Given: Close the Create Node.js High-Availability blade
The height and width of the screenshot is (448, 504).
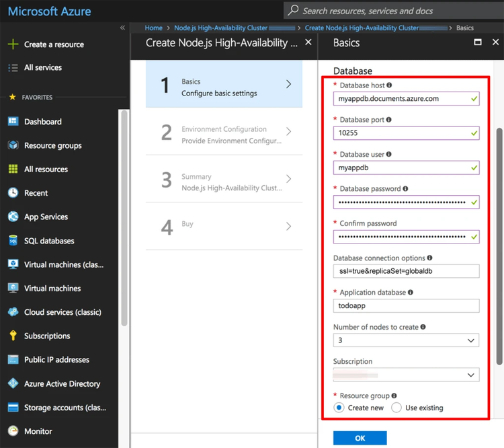Looking at the screenshot, I should [308, 42].
